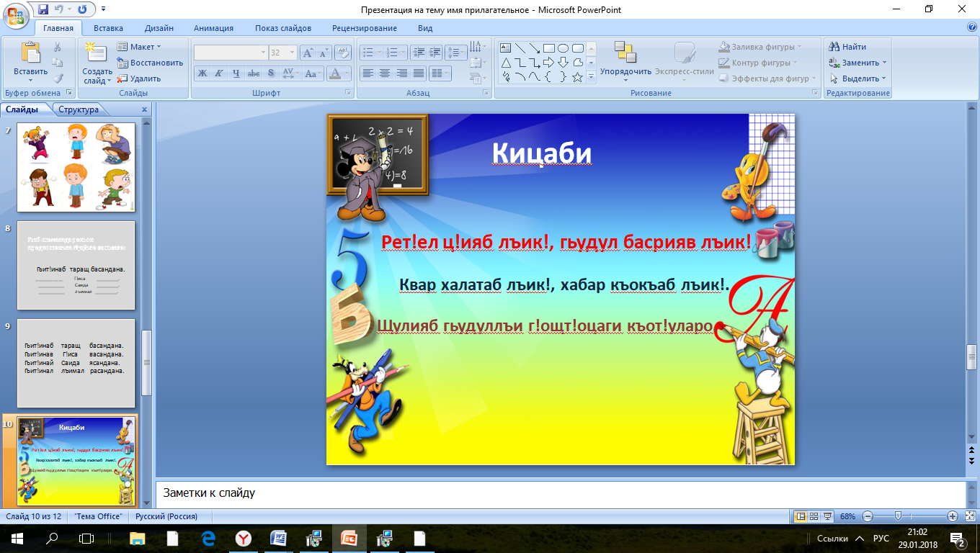Open the Windows Start menu
Viewport: 980px width, 553px height.
[17, 538]
